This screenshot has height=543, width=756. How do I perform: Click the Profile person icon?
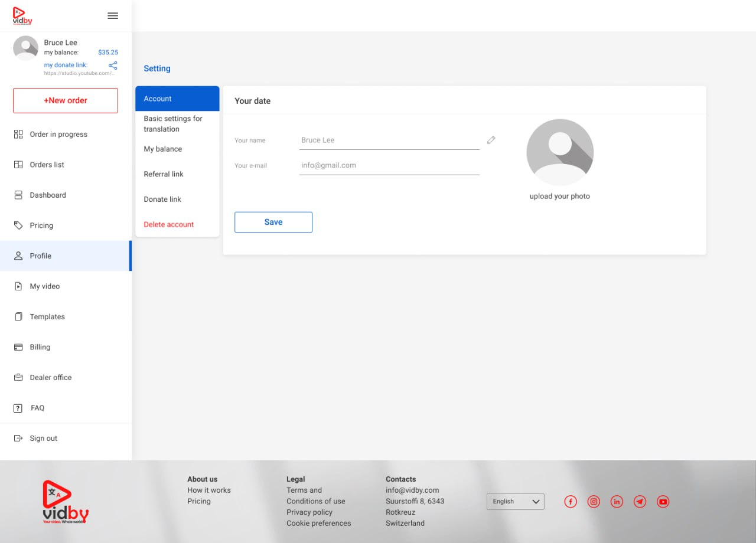(x=18, y=256)
